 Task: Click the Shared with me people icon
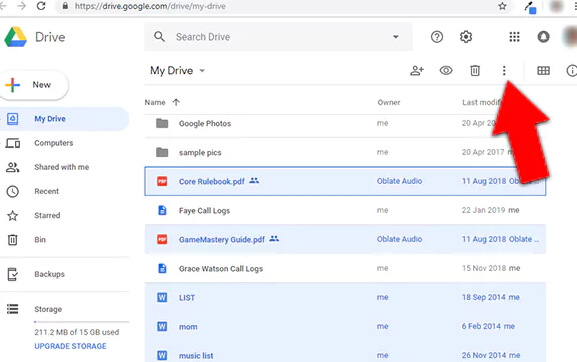coord(13,167)
